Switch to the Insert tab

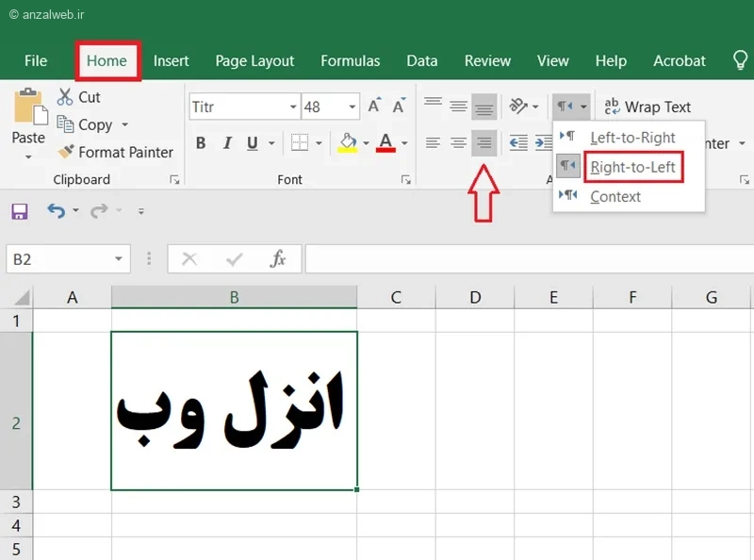pos(171,60)
